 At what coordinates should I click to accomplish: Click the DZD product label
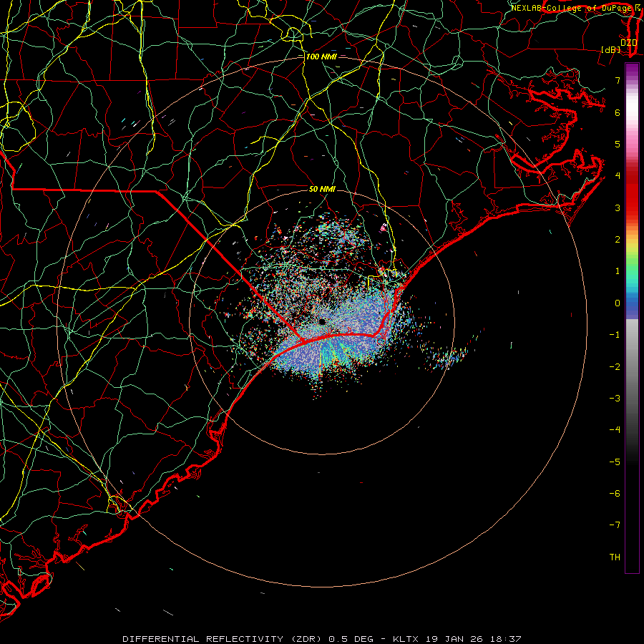(628, 43)
